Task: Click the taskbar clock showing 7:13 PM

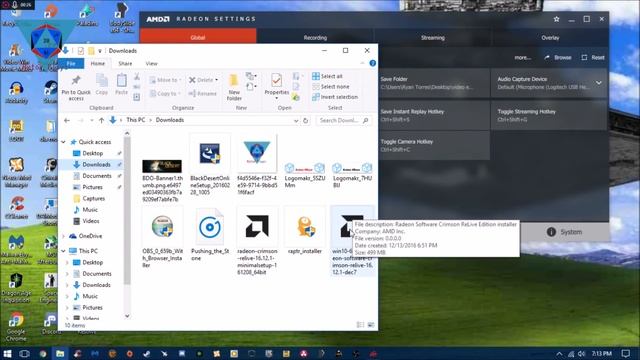Action: [x=602, y=353]
